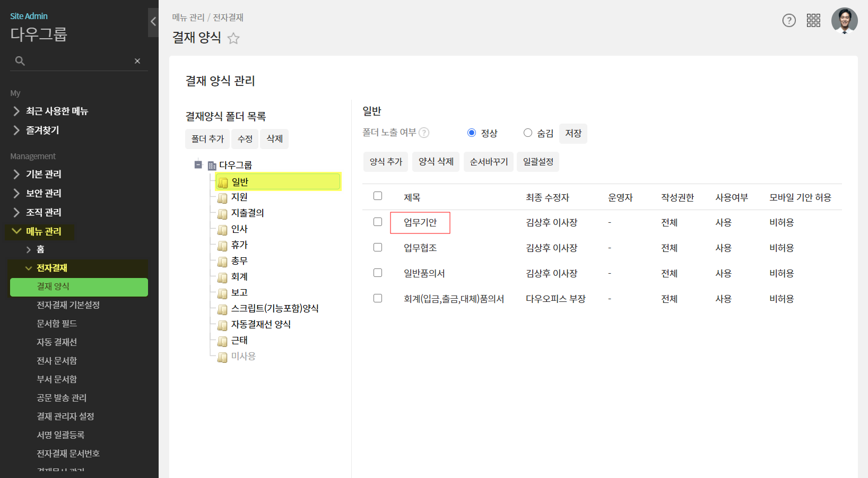Click the user profile avatar

pyautogui.click(x=844, y=21)
